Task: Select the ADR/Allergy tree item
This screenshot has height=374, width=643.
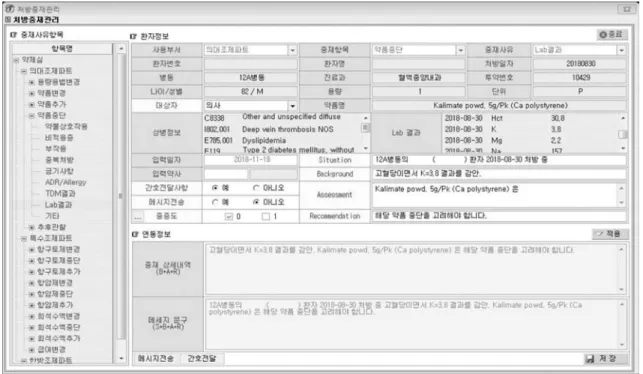Action: tap(66, 182)
